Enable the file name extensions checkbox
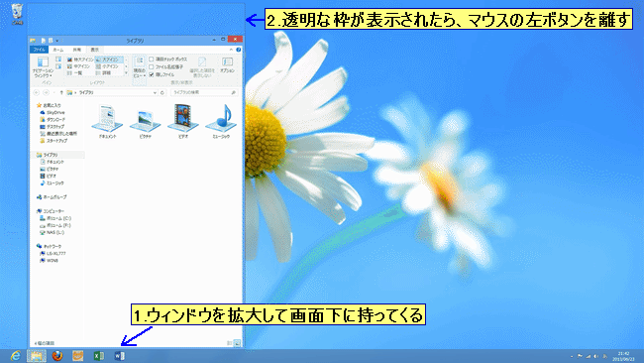 coord(152,67)
